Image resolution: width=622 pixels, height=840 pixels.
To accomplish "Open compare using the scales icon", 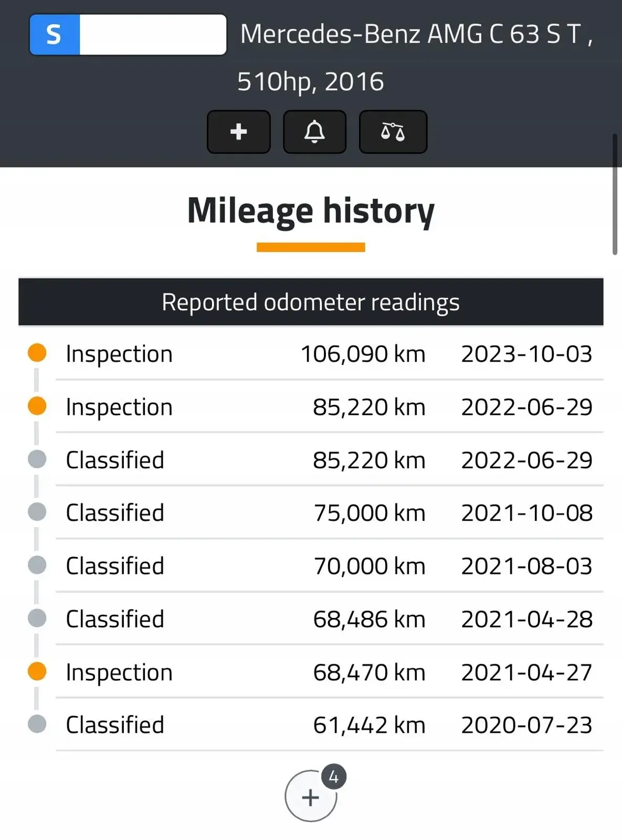I will pos(393,132).
